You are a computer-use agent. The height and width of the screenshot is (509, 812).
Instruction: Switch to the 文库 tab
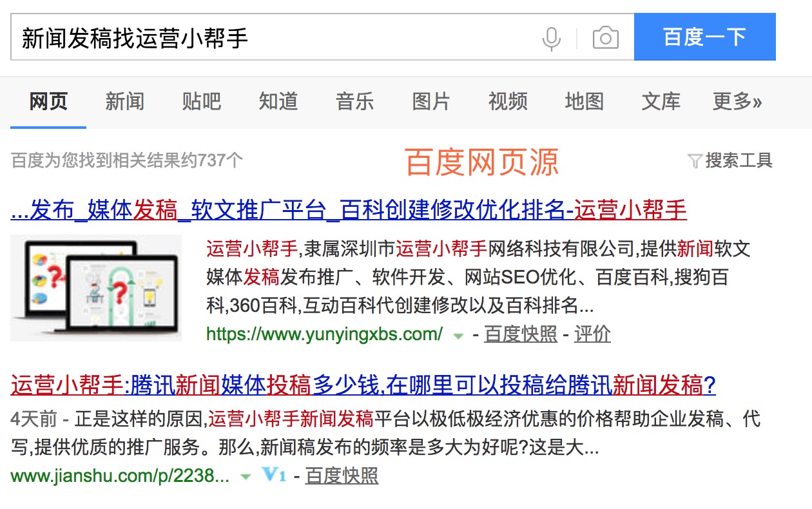point(661,101)
